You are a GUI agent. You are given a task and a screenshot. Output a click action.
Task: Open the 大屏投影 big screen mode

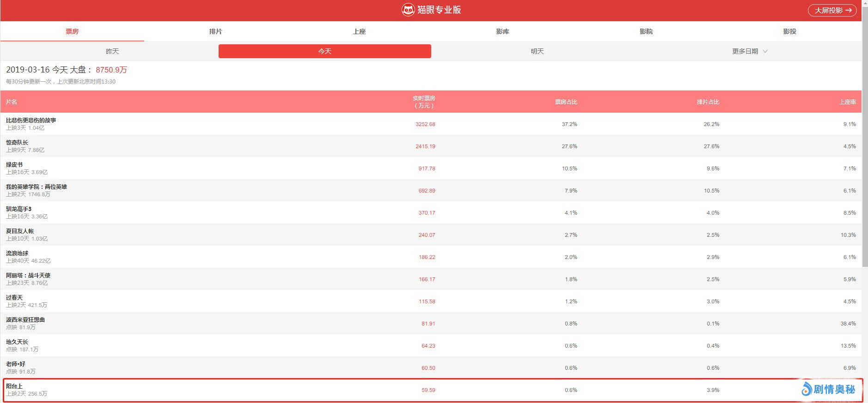[x=832, y=10]
